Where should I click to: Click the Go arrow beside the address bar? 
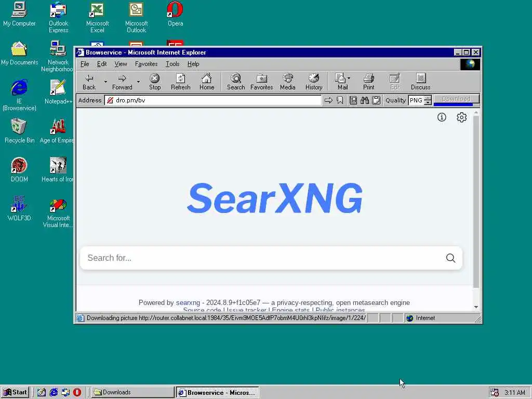click(x=328, y=100)
